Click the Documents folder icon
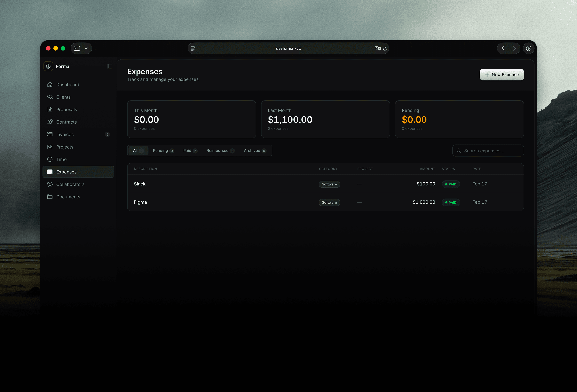 50,197
